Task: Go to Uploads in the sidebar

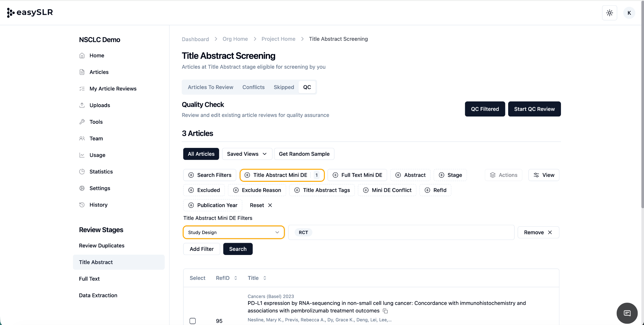Action: tap(100, 105)
